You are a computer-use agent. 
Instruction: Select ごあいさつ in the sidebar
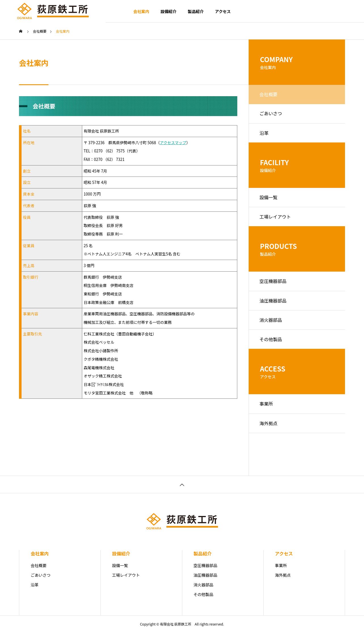pos(297,114)
